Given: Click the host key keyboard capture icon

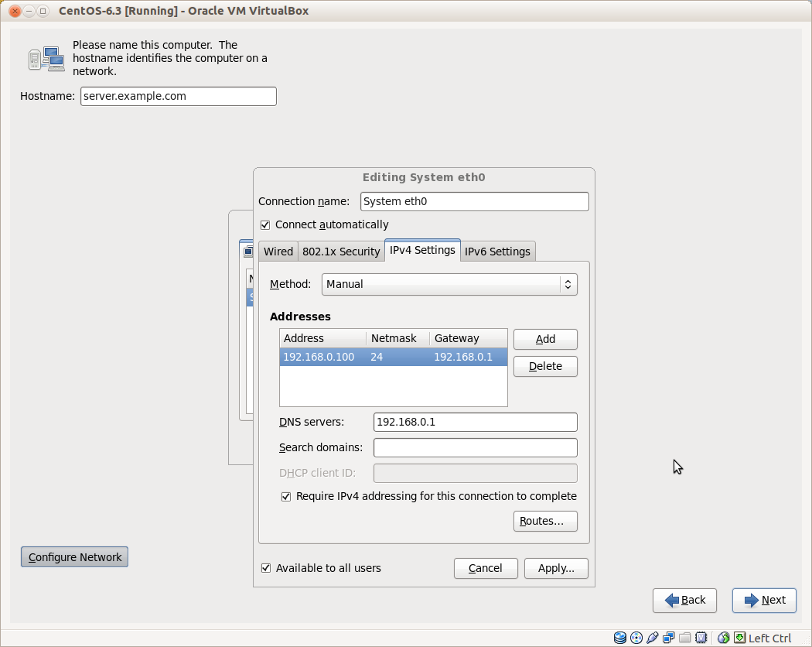Looking at the screenshot, I should (x=740, y=638).
